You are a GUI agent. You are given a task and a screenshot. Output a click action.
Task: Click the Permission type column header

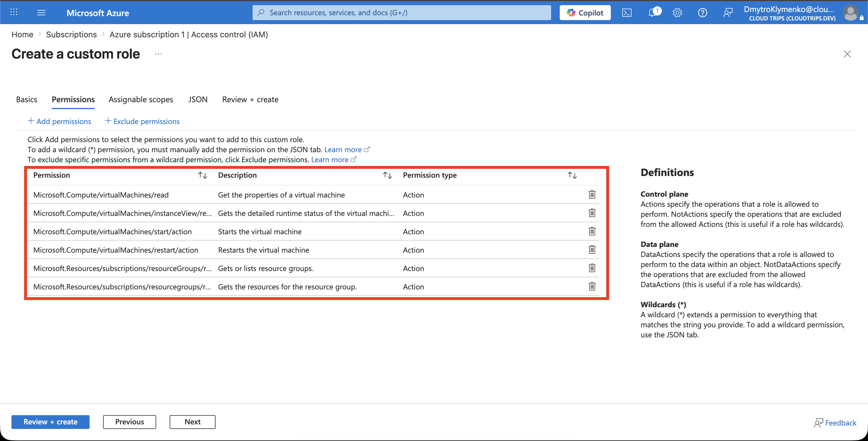[x=430, y=175]
